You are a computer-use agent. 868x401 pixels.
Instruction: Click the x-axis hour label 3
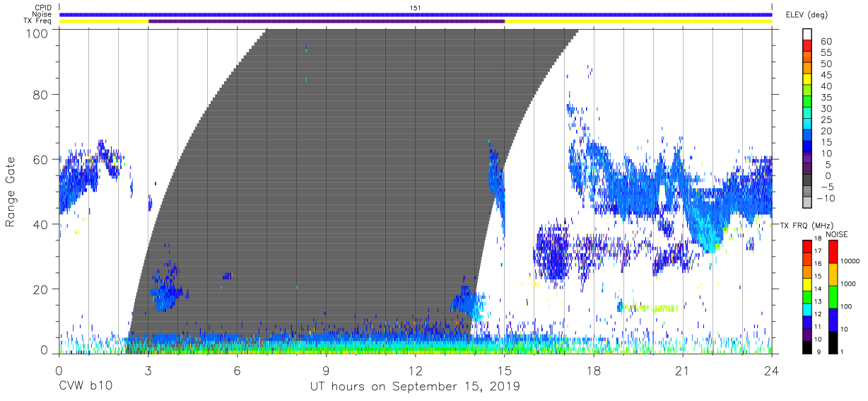click(148, 371)
